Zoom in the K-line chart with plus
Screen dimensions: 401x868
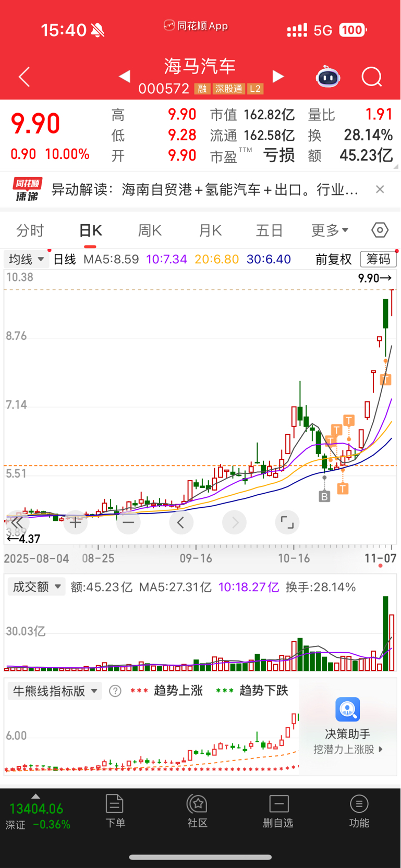76,522
